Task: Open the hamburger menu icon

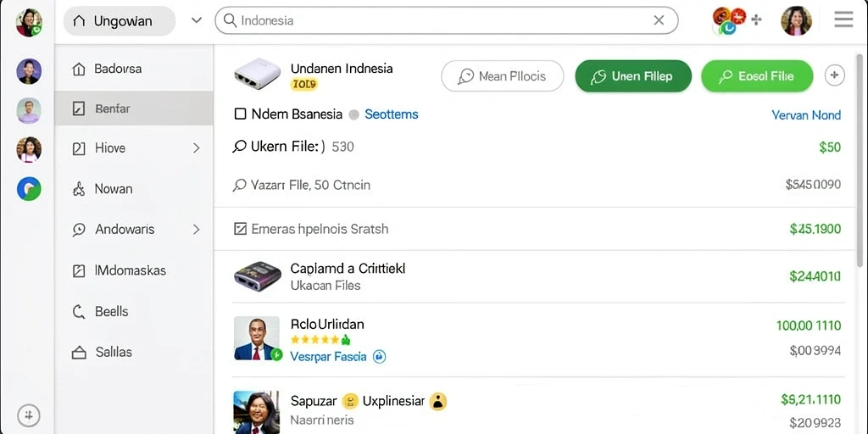Action: click(x=843, y=20)
